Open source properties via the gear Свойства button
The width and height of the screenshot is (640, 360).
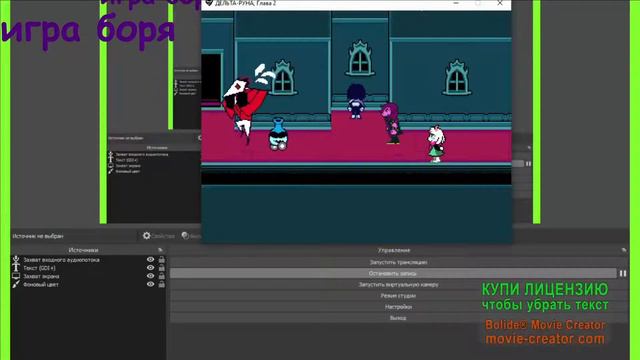click(158, 236)
